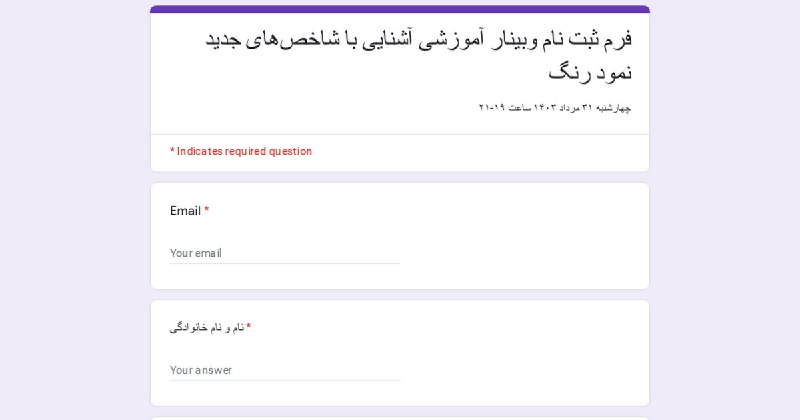
Task: Click the "Your email" input field
Action: [x=284, y=253]
